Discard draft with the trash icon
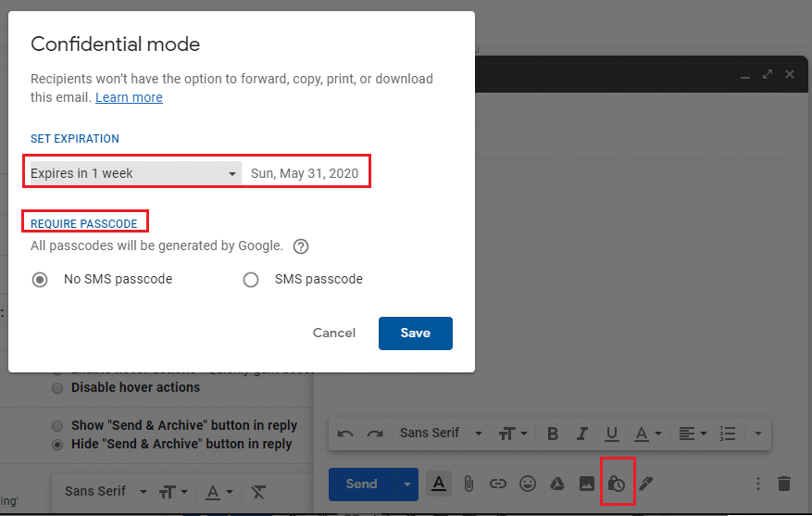This screenshot has width=812, height=516. click(784, 484)
